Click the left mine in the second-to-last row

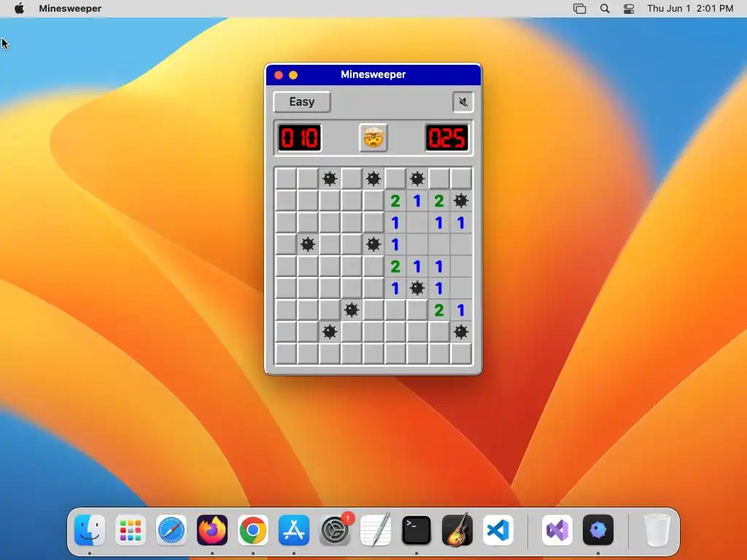tap(330, 332)
